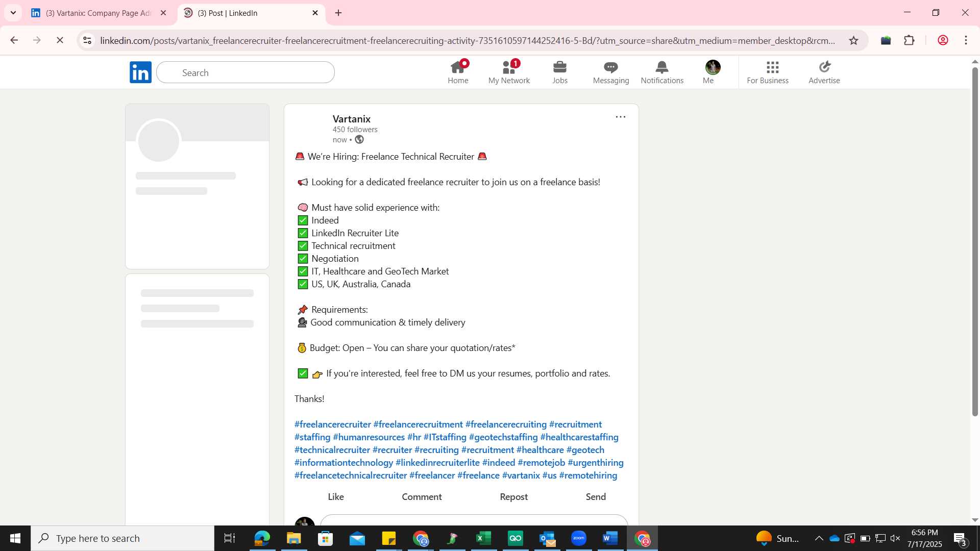Viewport: 980px width, 551px height.
Task: Like the Vartanix post
Action: (x=336, y=497)
